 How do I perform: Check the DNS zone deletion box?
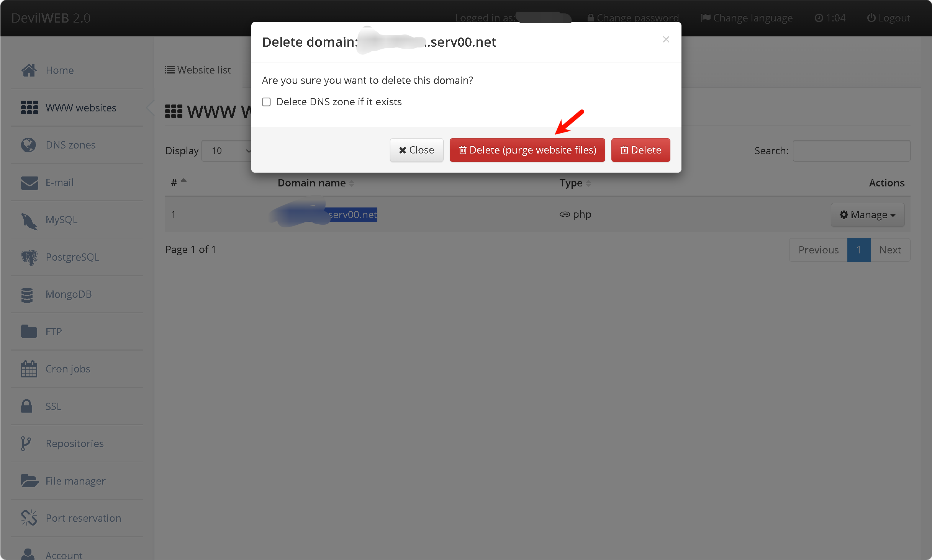point(266,102)
